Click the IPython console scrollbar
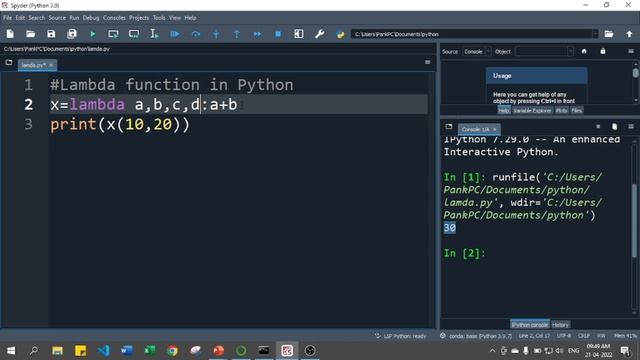Viewport: 640px width, 360px height. click(634, 220)
